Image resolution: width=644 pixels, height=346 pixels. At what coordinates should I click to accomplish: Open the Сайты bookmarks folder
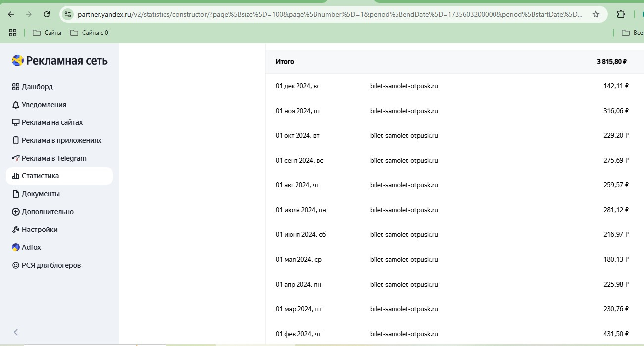(x=47, y=33)
